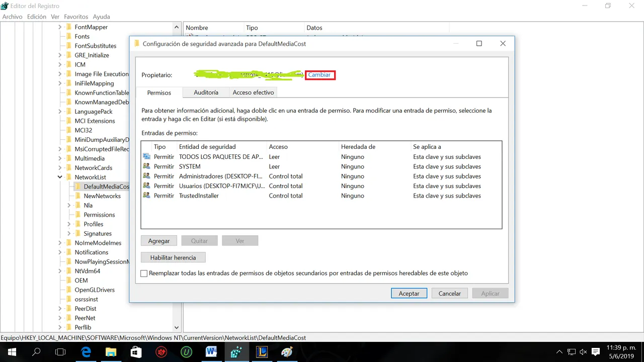Select the Administradores permission entry

[x=321, y=176]
